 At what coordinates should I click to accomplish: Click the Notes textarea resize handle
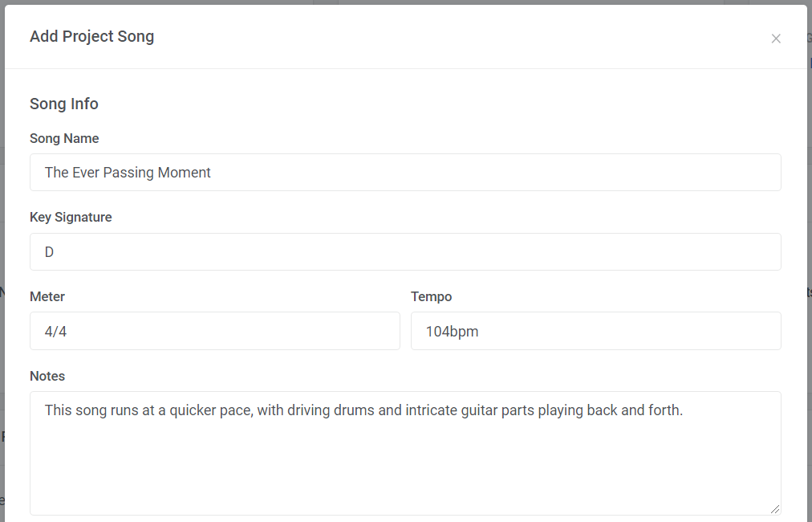[x=774, y=508]
